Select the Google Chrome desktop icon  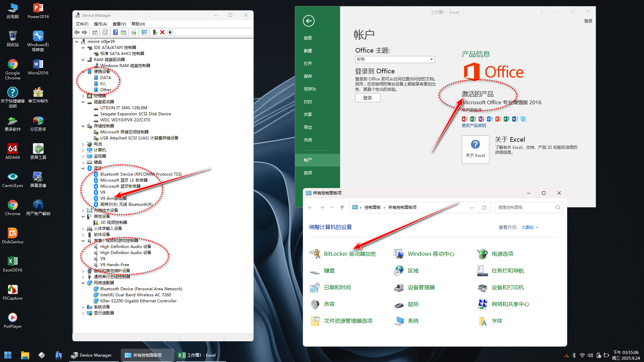point(13,69)
